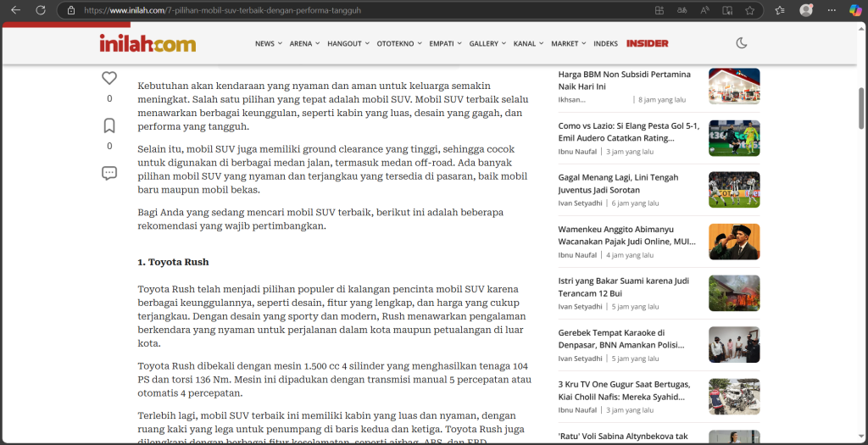Go to inilah.com homepage logo
868x445 pixels.
[147, 43]
